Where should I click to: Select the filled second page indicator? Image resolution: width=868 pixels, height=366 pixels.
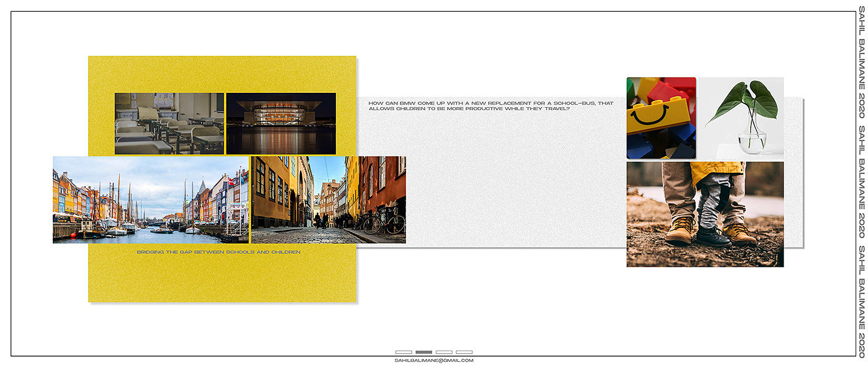(x=423, y=352)
